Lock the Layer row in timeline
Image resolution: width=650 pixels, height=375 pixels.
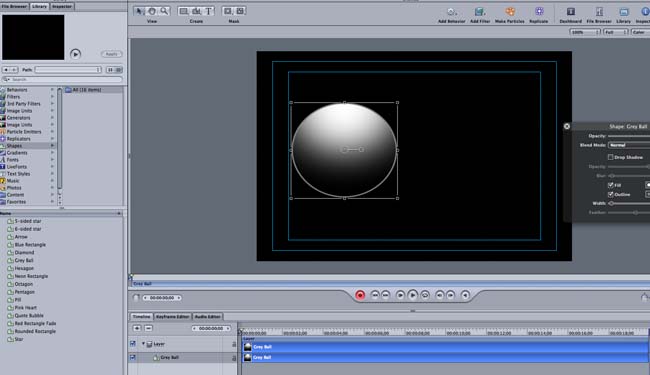click(234, 344)
